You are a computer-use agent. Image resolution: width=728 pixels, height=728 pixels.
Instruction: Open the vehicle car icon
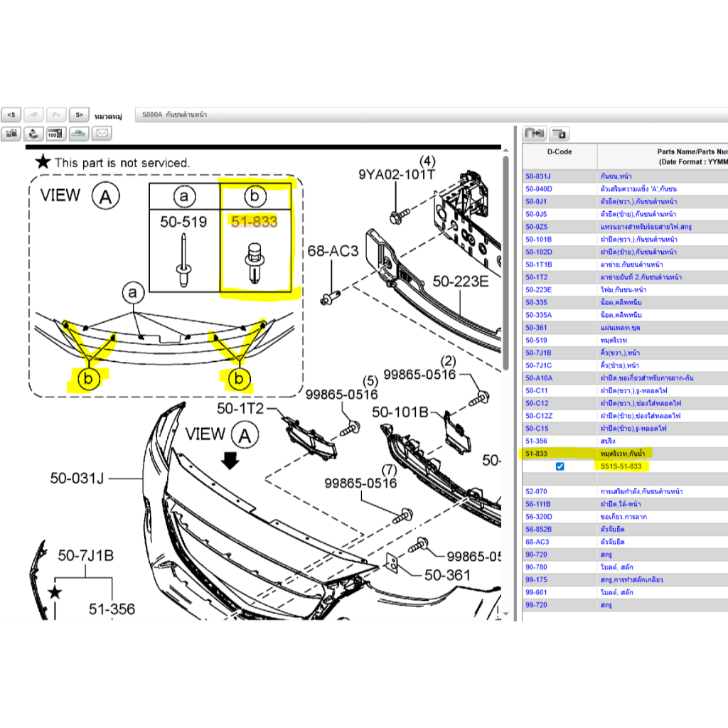pyautogui.click(x=79, y=133)
